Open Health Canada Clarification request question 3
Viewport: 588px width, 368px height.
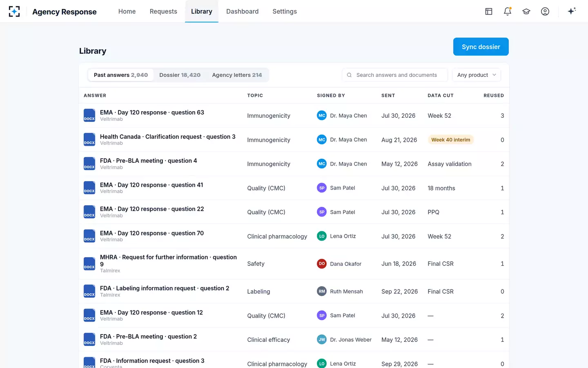[x=167, y=137]
